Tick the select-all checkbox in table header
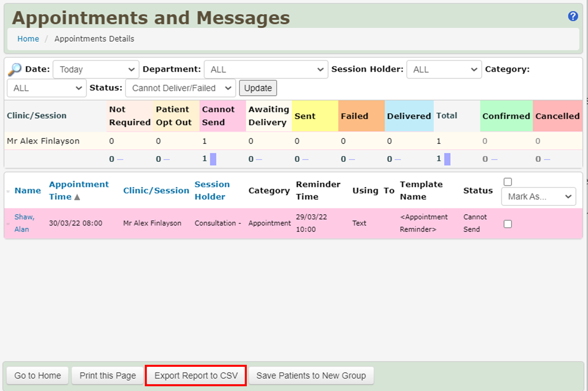Image resolution: width=588 pixels, height=391 pixels. (x=507, y=182)
